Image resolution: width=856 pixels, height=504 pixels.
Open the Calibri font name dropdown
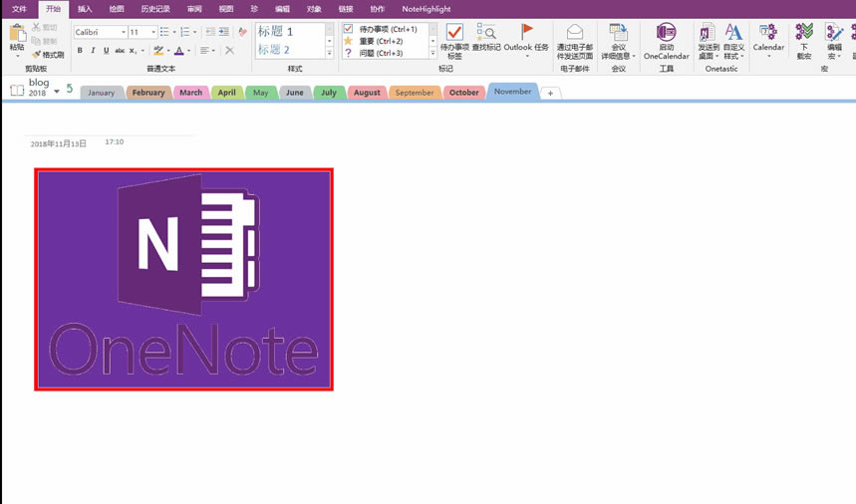tap(124, 32)
